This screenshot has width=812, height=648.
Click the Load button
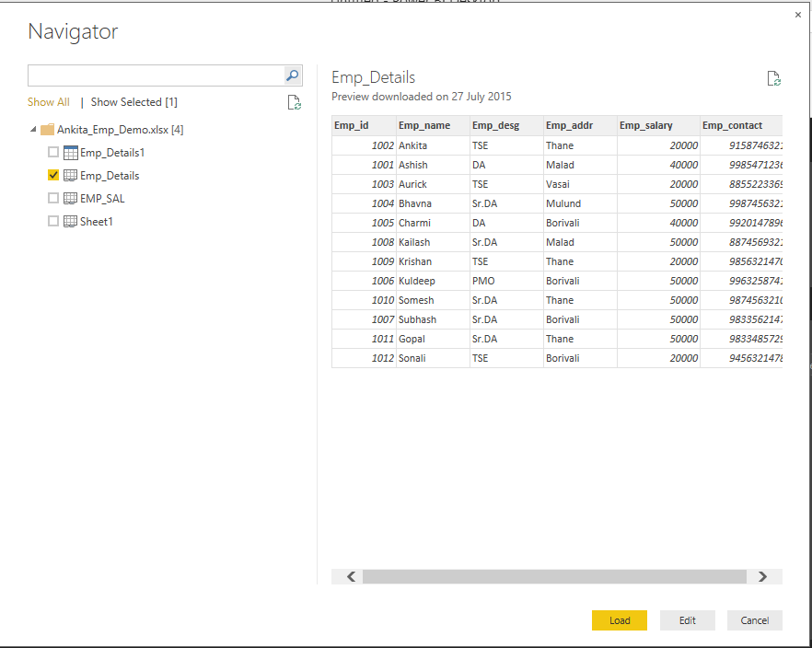[620, 620]
